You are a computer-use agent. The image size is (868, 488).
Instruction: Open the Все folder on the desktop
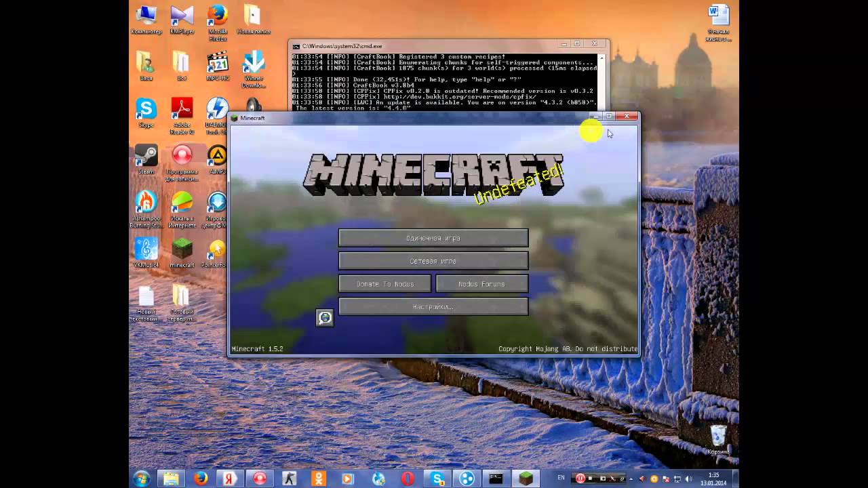point(182,66)
